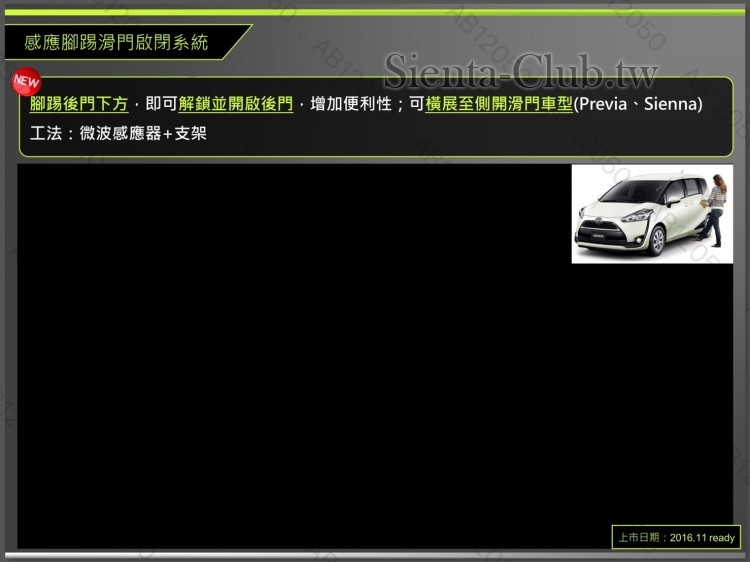
Task: Click the gray bar at the slide bottom
Action: pyautogui.click(x=375, y=555)
